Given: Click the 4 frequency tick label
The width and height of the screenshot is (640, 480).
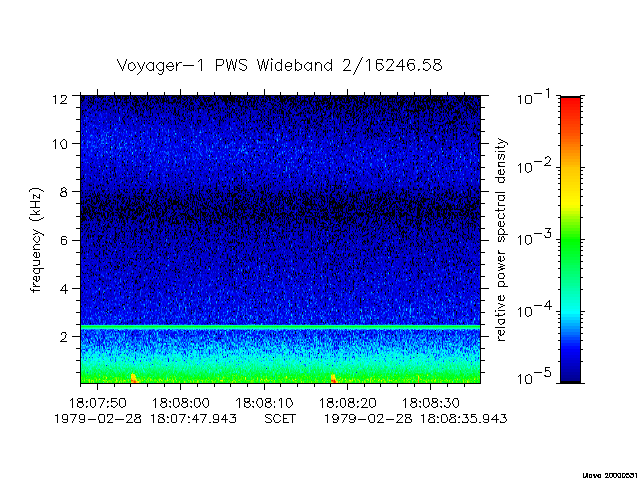Looking at the screenshot, I should point(64,289).
